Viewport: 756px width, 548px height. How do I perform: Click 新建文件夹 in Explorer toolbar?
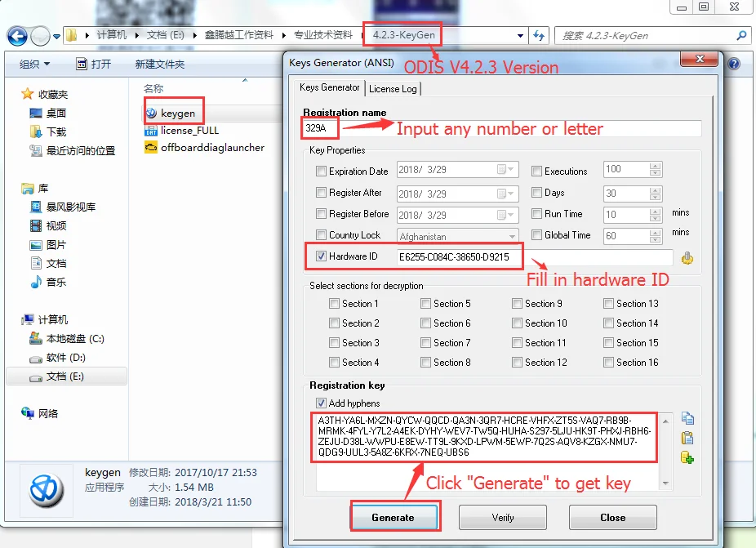pyautogui.click(x=159, y=65)
